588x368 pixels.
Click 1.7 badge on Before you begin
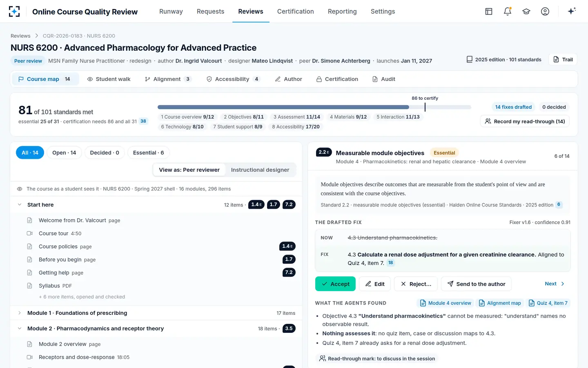click(289, 259)
